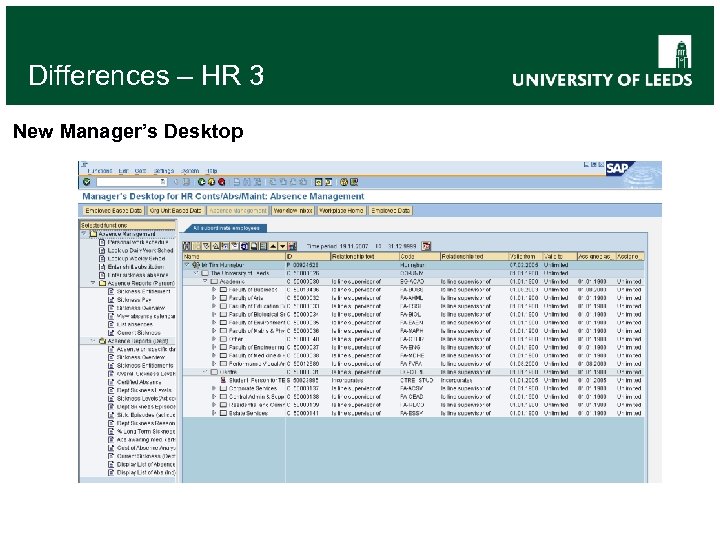Expand the Faculty of Engineering node
The height and width of the screenshot is (540, 720).
point(214,347)
